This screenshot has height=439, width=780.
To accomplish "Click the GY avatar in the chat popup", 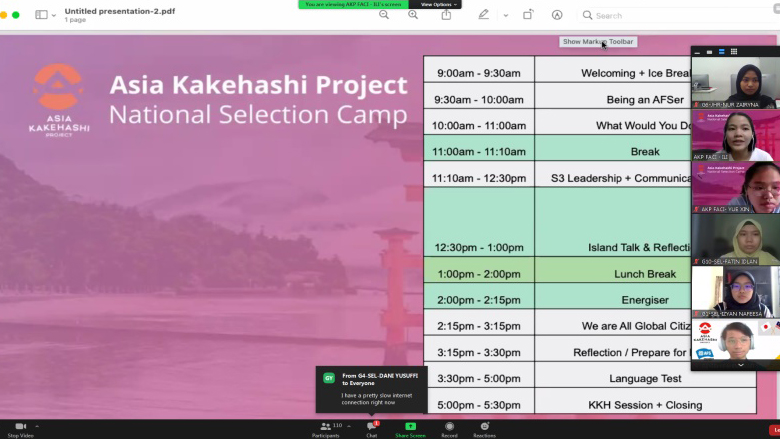I will pos(329,378).
